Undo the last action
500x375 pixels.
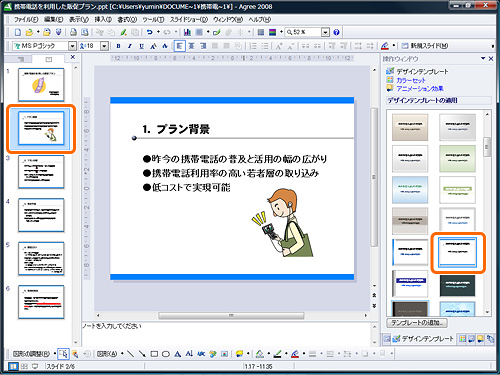click(x=150, y=32)
